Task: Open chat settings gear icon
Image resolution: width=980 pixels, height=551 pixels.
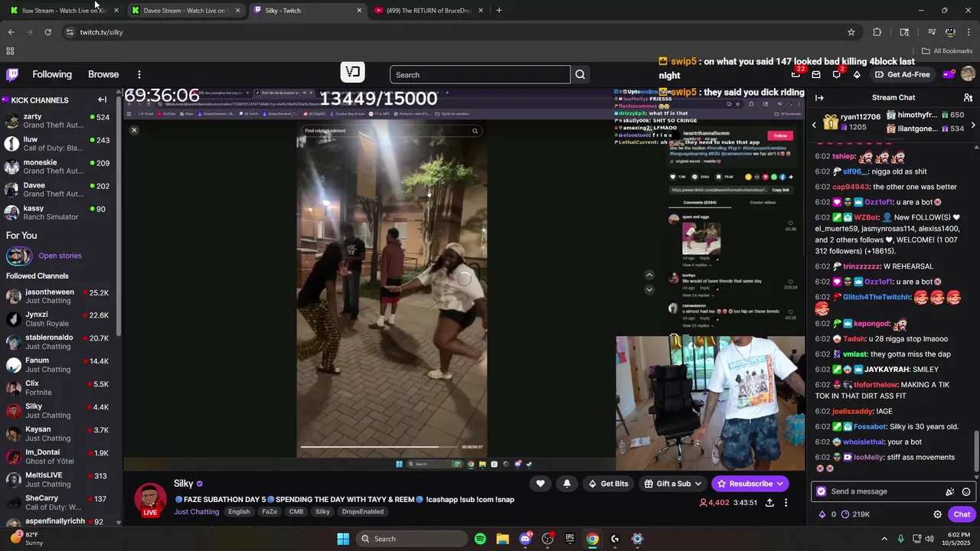Action: 937,514
